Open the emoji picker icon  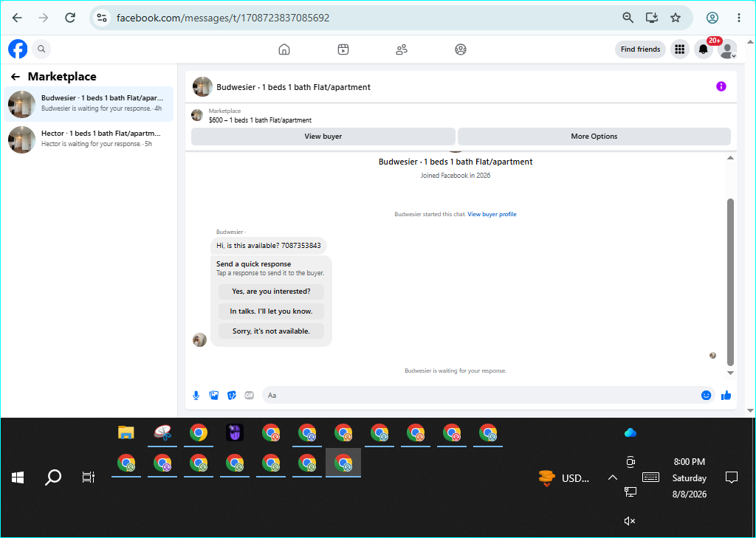[707, 396]
